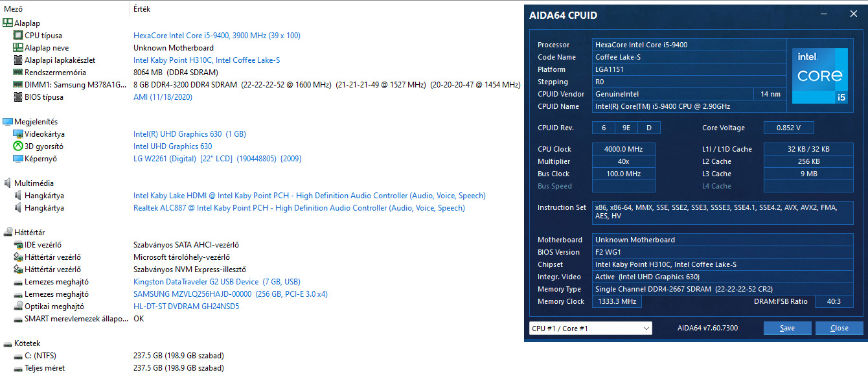
Task: Click the Rendszermemória memory icon
Action: click(x=18, y=73)
